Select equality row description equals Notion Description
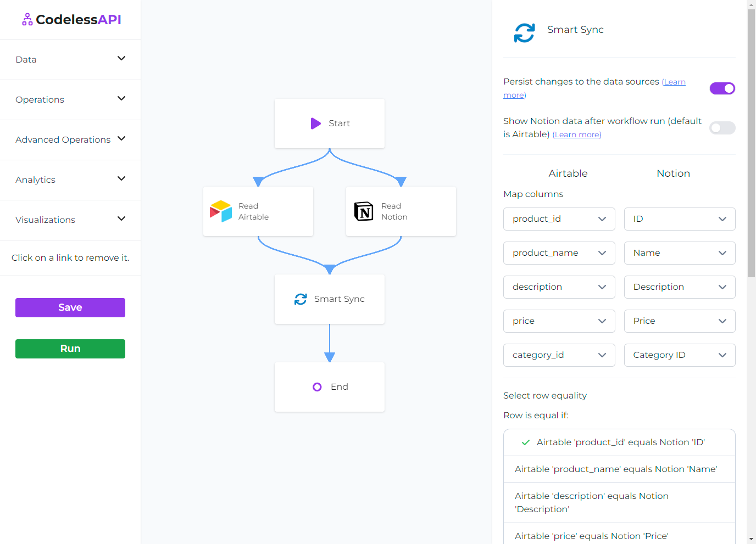This screenshot has height=544, width=756. (619, 503)
